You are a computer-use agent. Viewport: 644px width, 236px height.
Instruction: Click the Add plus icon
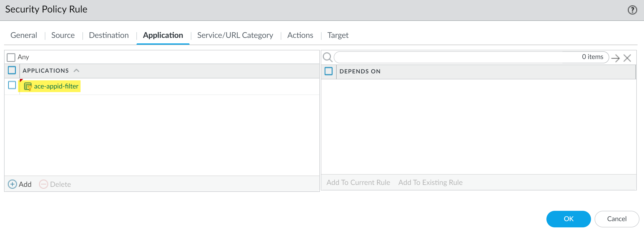[12, 184]
